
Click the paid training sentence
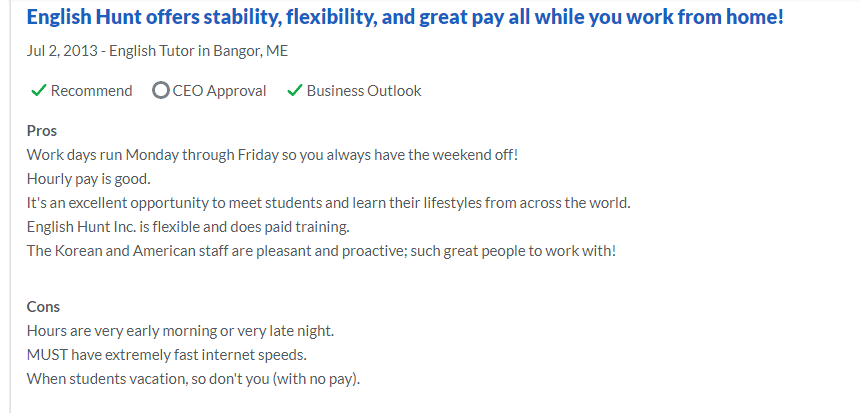coord(188,226)
